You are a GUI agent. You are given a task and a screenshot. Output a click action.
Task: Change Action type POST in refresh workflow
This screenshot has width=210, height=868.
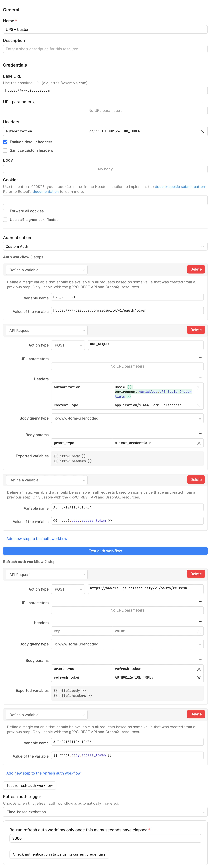click(68, 589)
